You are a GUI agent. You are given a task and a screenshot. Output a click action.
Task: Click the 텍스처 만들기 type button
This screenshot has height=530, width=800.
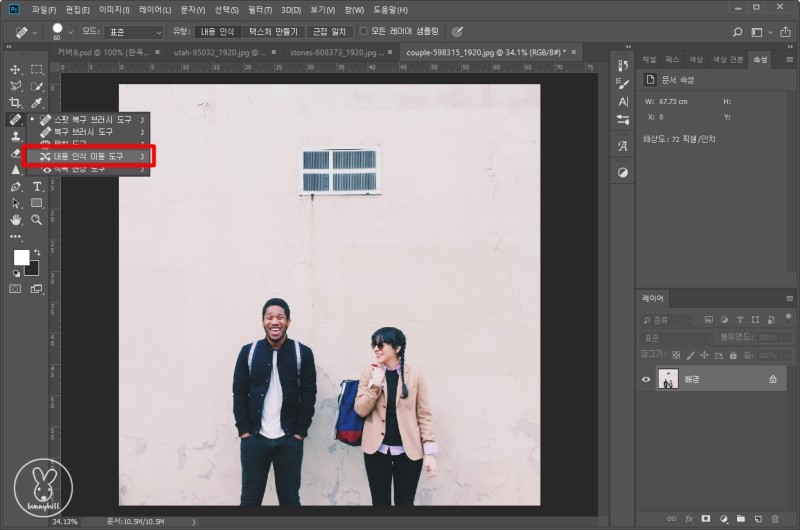click(273, 31)
